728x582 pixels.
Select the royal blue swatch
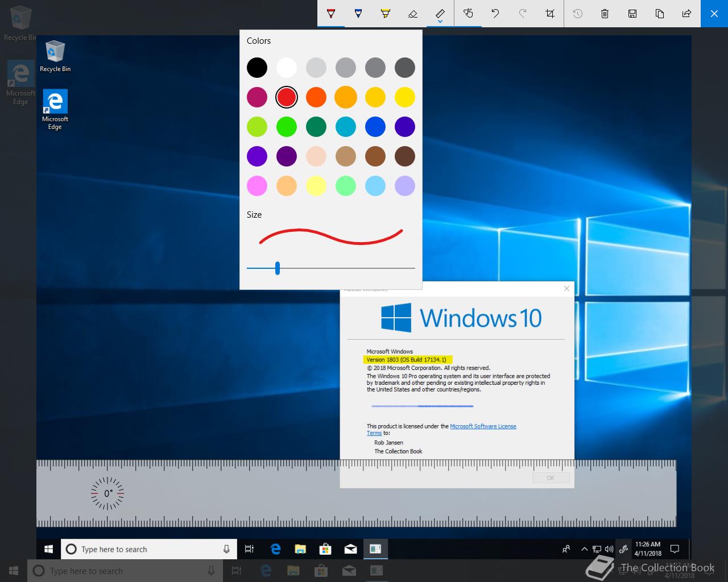coord(375,127)
